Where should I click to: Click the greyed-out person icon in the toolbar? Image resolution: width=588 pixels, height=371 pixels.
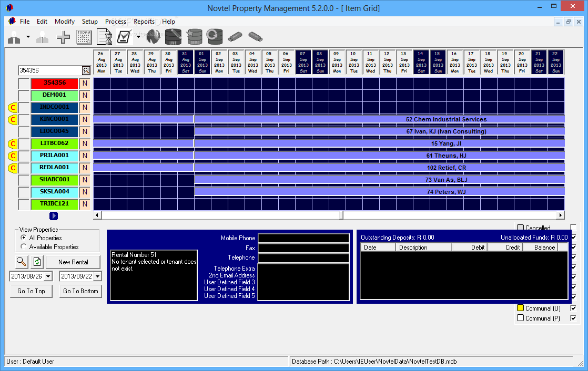43,37
